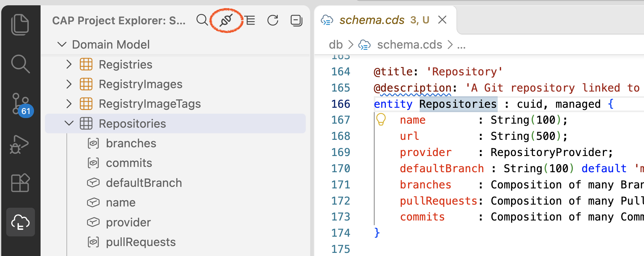The width and height of the screenshot is (644, 256).
Task: Click the '@description' annotation on line 165
Action: tap(412, 88)
